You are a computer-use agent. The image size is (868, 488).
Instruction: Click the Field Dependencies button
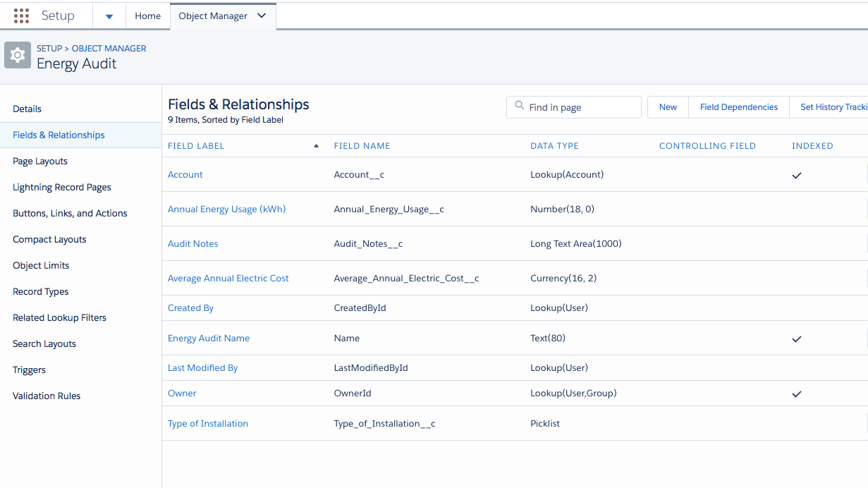tap(738, 107)
